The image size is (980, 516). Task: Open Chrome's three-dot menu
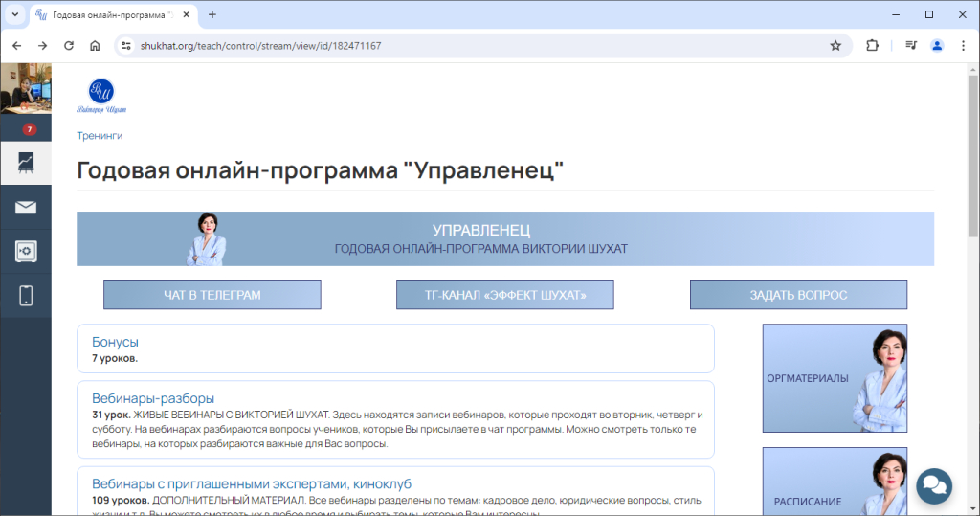click(963, 46)
